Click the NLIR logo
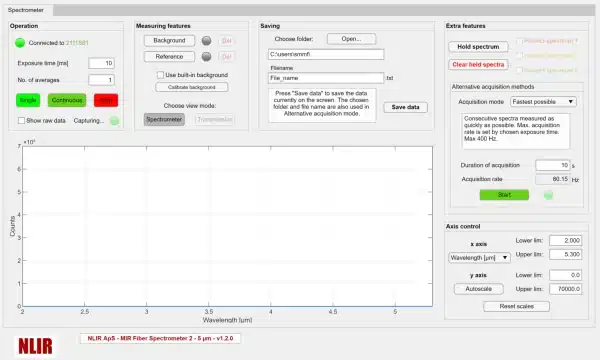 [x=35, y=346]
